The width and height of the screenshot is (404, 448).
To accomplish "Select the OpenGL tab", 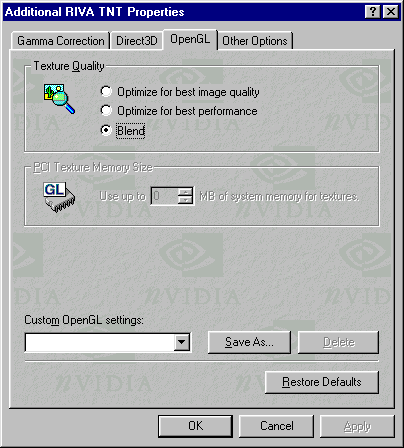I will (190, 39).
